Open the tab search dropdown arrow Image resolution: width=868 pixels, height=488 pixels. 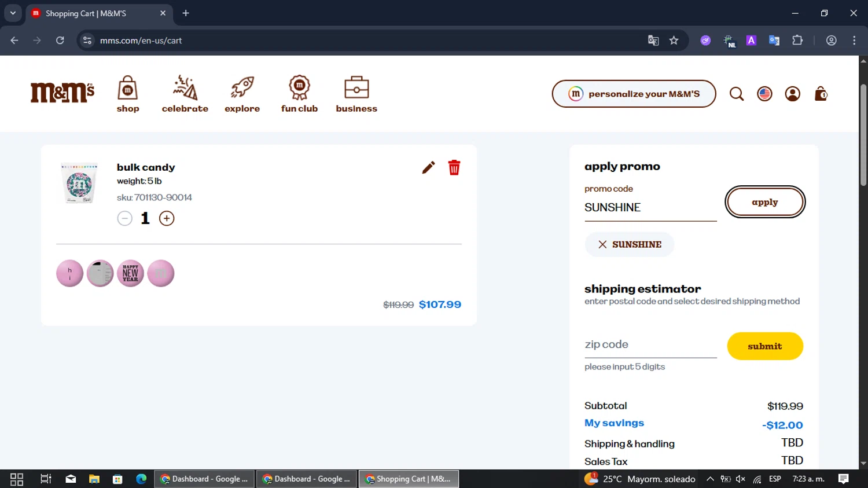[13, 13]
